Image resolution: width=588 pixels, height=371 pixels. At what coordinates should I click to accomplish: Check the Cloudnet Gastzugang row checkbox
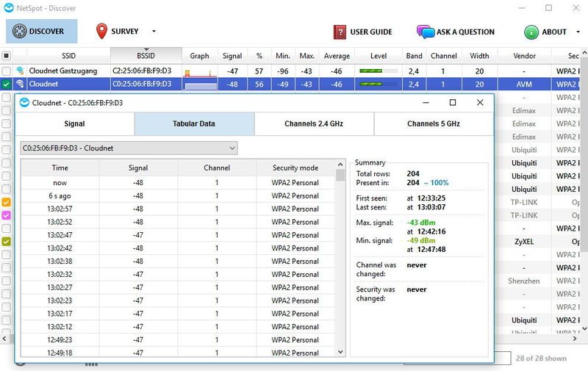[x=7, y=71]
